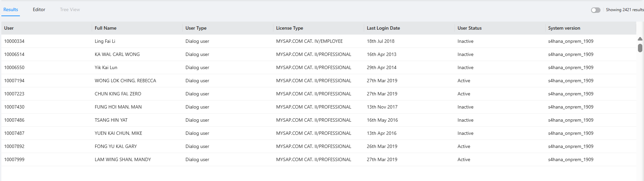Image resolution: width=644 pixels, height=181 pixels.
Task: Click the "System version" column header
Action: (564, 28)
